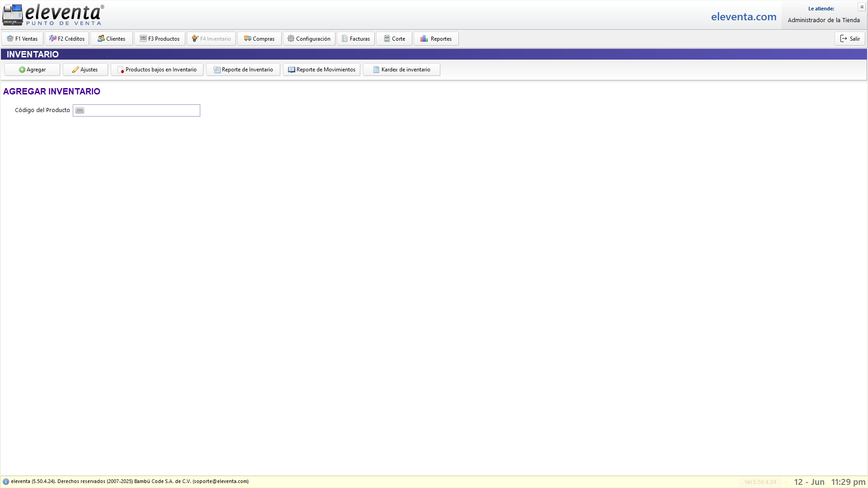Show Productos bajos en Inventario
This screenshot has width=868, height=488.
point(157,70)
